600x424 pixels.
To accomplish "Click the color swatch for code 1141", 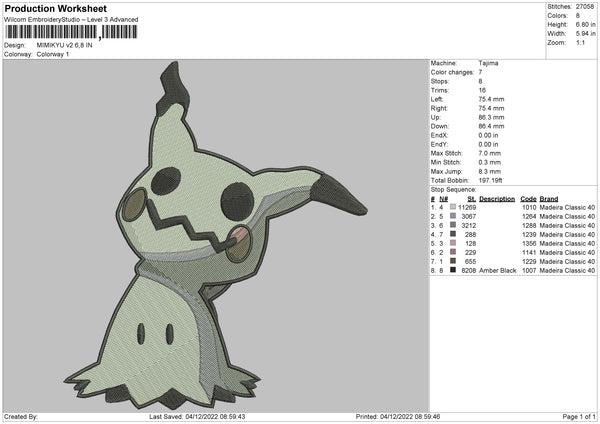I will tap(453, 252).
